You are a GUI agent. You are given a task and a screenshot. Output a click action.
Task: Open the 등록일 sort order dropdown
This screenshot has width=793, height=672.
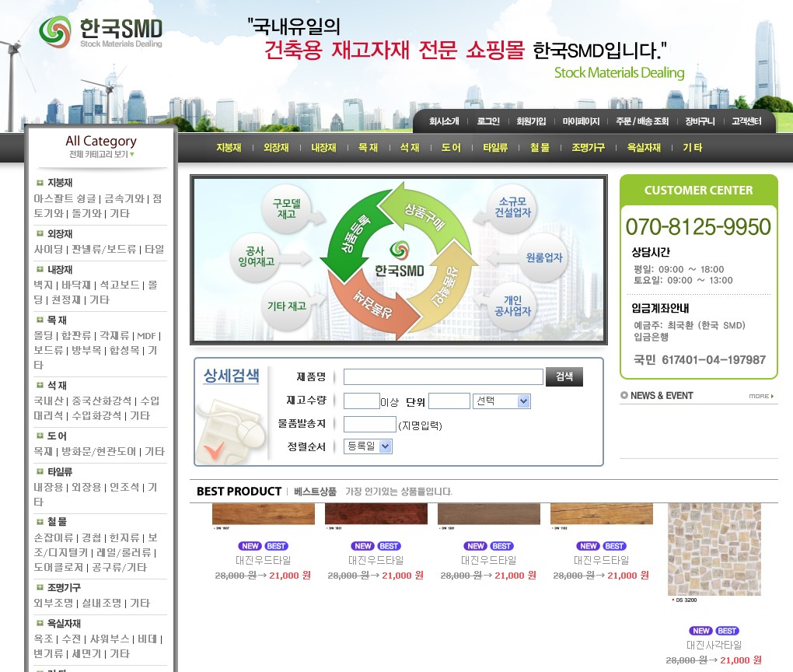(x=368, y=446)
